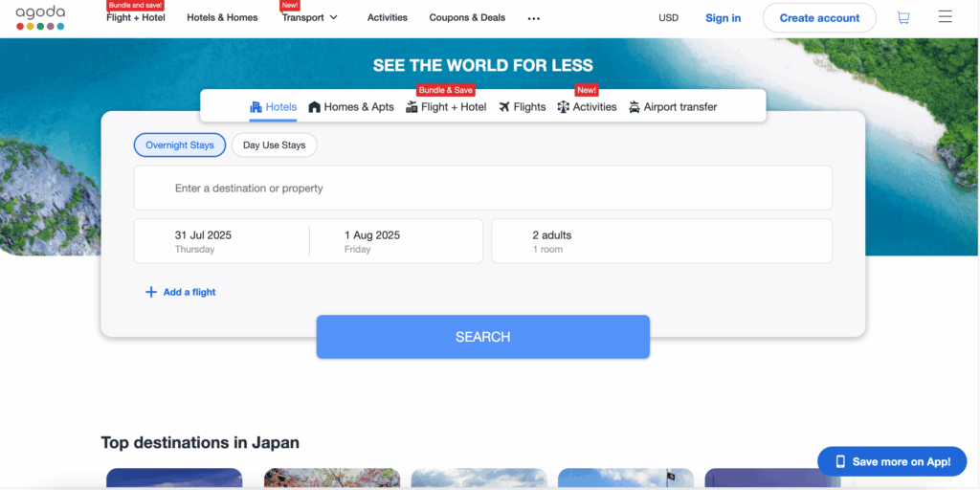Open the 2 adults 1 room selector
Image resolution: width=980 pixels, height=490 pixels.
point(660,241)
